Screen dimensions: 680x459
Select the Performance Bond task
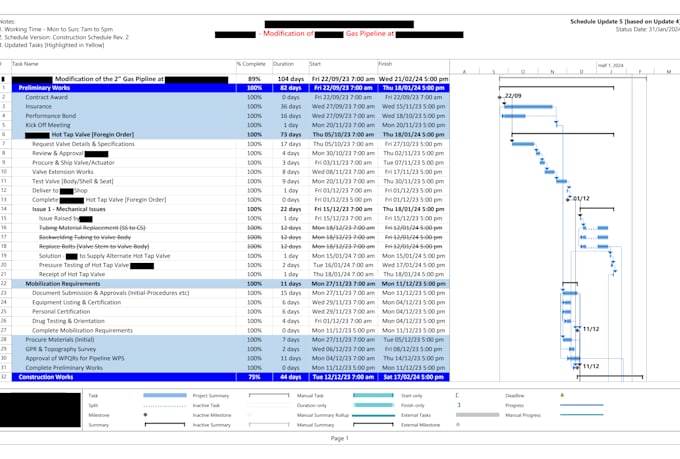[50, 116]
